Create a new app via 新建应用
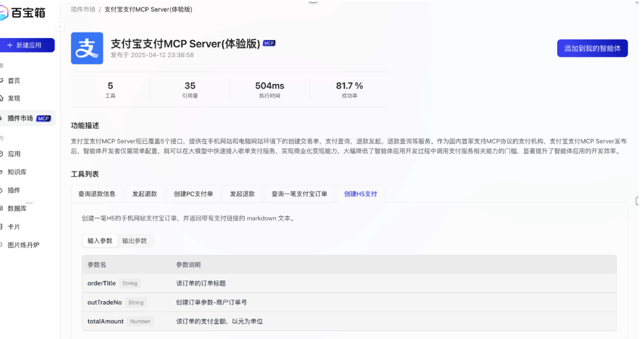644x339 pixels. (x=27, y=45)
